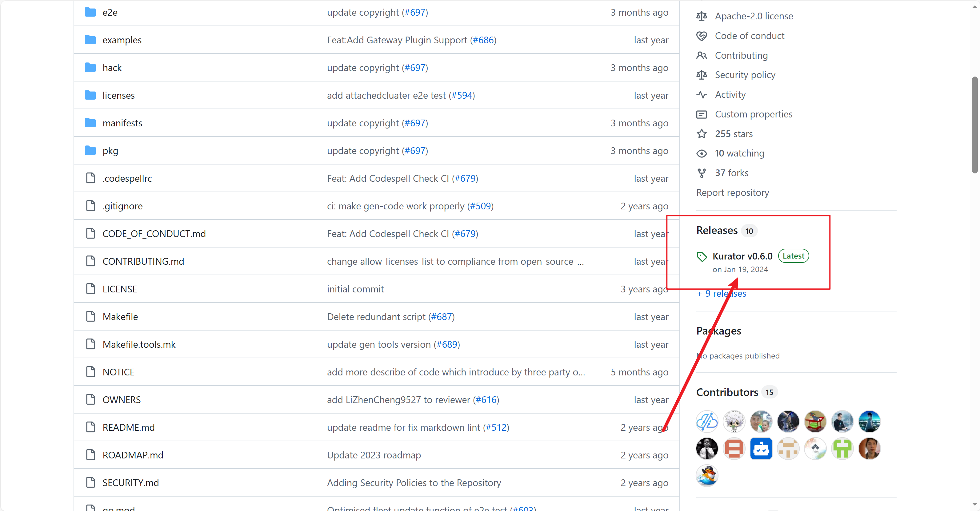The image size is (980, 511).
Task: Click the scales icon beside Apache-2.0 license
Action: click(702, 16)
